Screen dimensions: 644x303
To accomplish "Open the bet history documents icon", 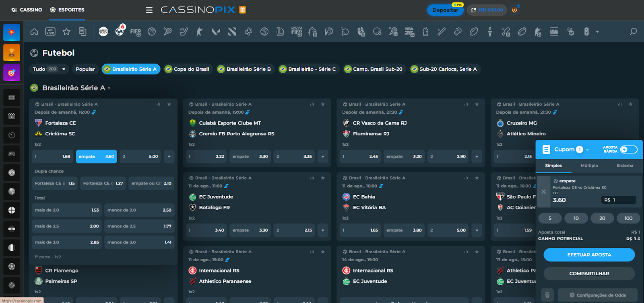I will (x=83, y=32).
